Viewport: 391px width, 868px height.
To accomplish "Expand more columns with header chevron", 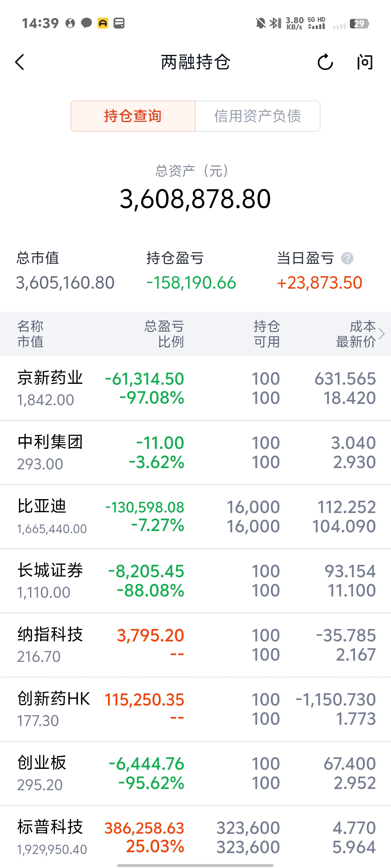I will (382, 334).
